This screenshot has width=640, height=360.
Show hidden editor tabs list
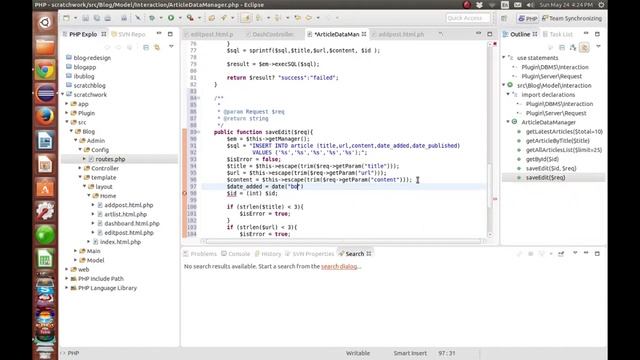pos(440,34)
